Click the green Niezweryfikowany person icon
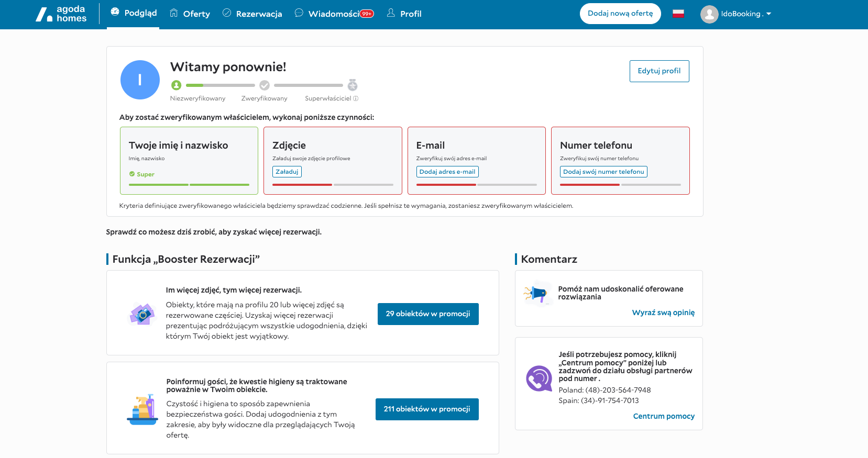This screenshot has height=458, width=868. 177,85
